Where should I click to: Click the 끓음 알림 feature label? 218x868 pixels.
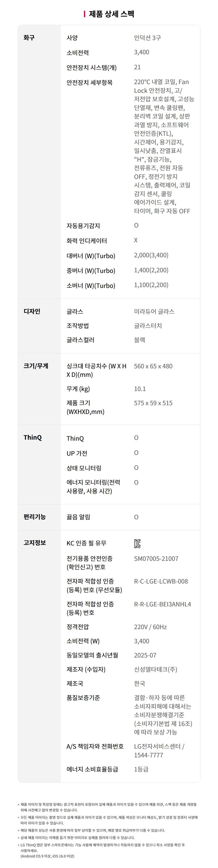78,517
